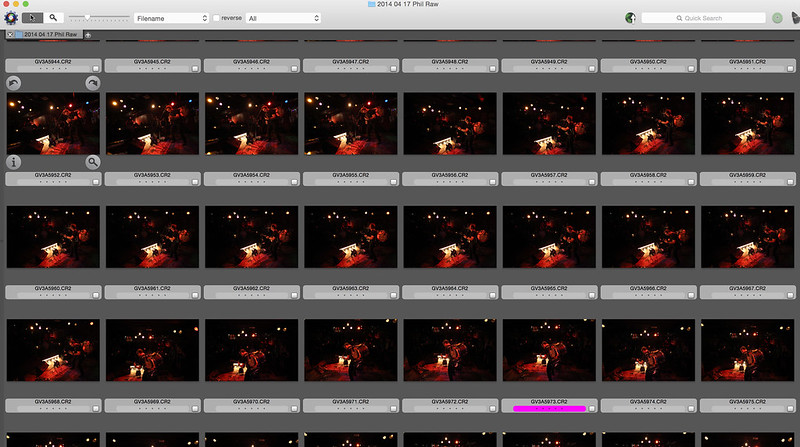Click the filename GV3A5954.CR2

251,175
